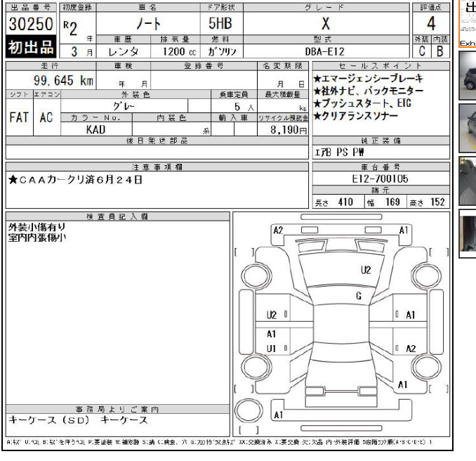Open the second exterior car photo thumbnail

click(468, 126)
